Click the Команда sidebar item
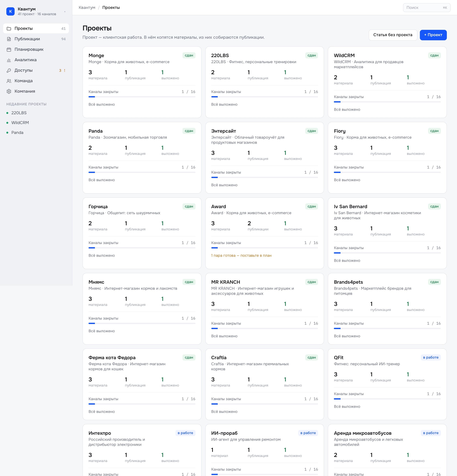 tap(36, 81)
